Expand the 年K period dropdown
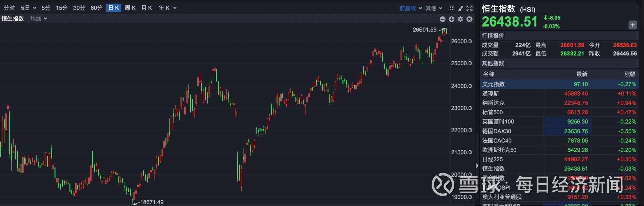Image resolution: width=644 pixels, height=206 pixels. [x=167, y=8]
